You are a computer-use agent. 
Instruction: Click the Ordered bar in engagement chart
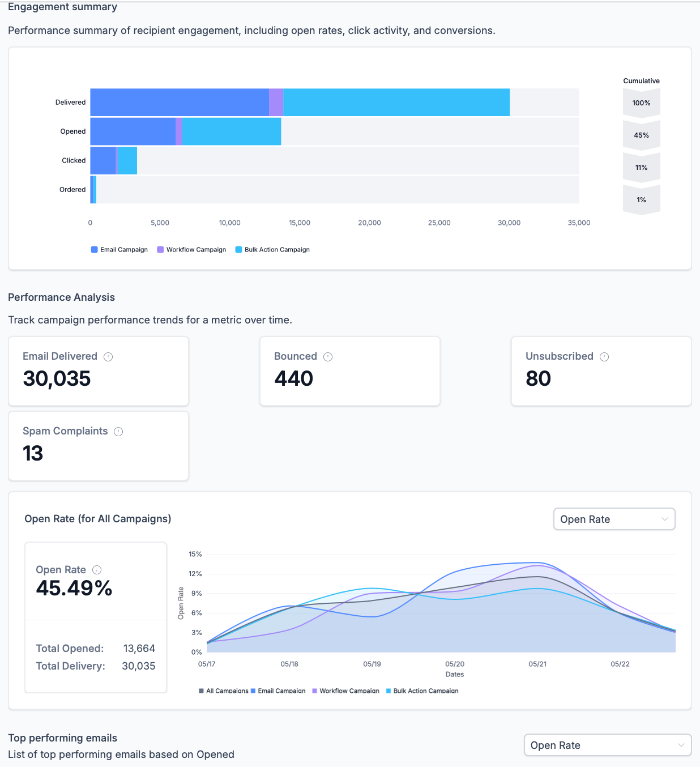point(93,190)
